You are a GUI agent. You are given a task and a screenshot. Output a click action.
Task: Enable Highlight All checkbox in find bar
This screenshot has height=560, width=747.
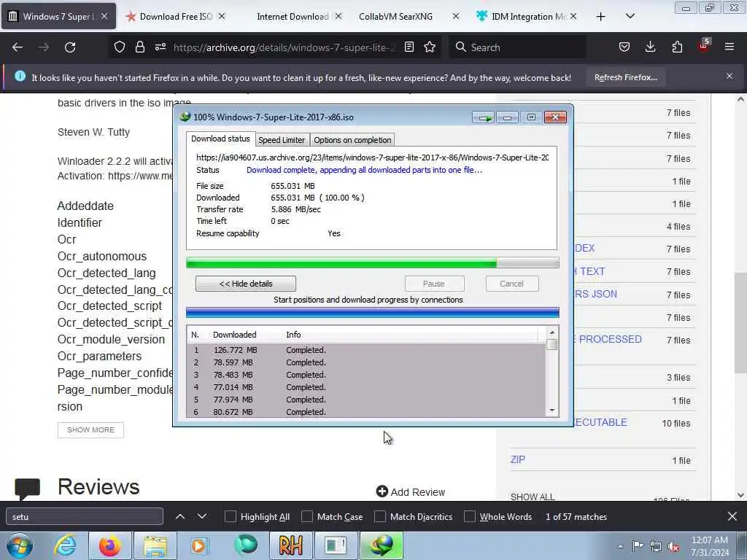(230, 517)
